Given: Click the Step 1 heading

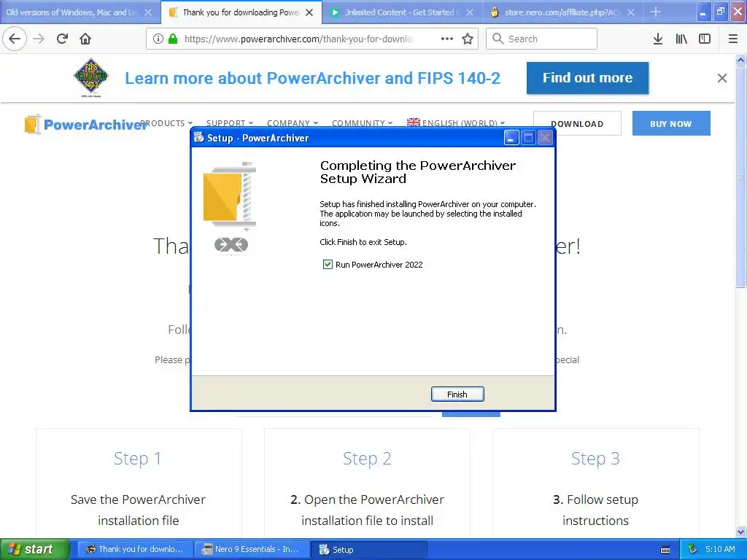Looking at the screenshot, I should point(138,458).
